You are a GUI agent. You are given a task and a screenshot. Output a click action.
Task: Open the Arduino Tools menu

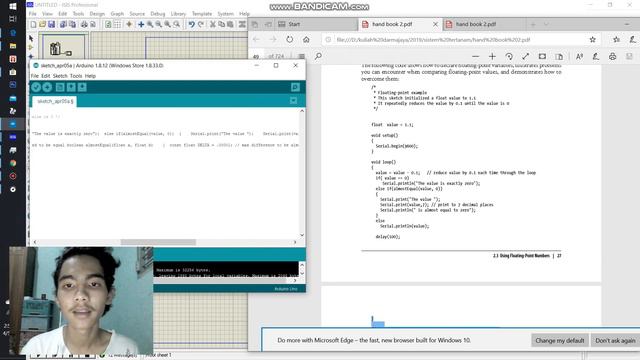[76, 76]
